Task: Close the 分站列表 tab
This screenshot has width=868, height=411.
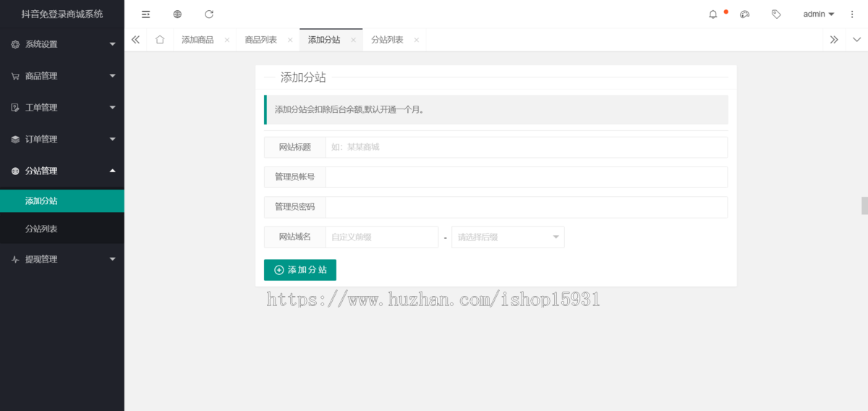Action: [x=416, y=41]
